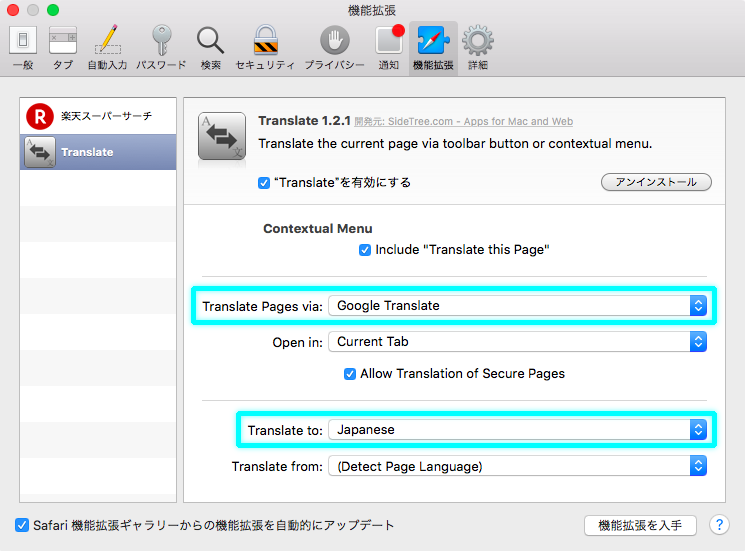Click the アンインストール (Uninstall) button
This screenshot has width=745, height=551.
click(x=656, y=182)
